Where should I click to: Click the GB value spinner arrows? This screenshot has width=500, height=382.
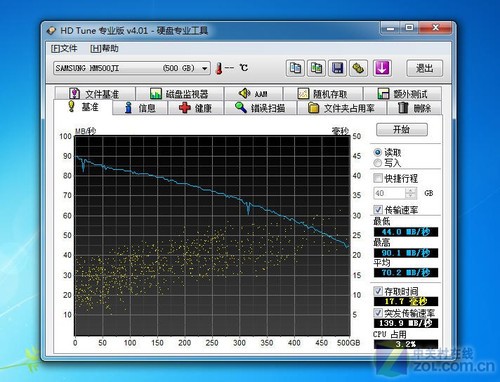pyautogui.click(x=411, y=193)
